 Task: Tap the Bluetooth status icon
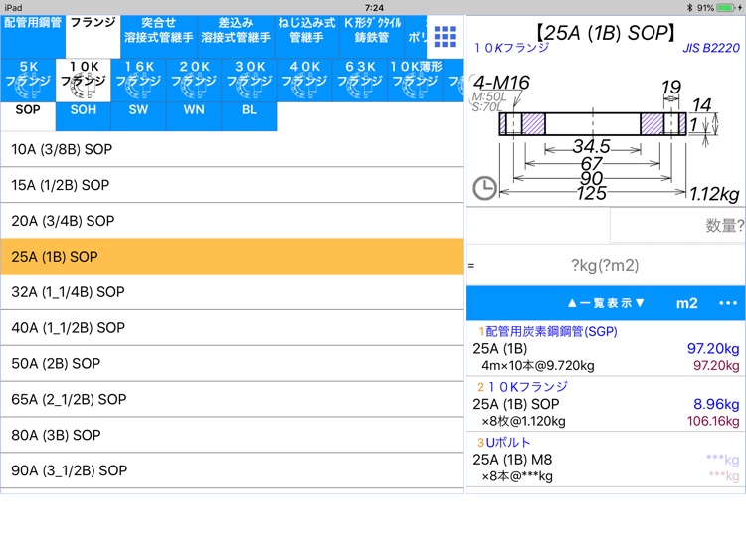click(x=690, y=7)
